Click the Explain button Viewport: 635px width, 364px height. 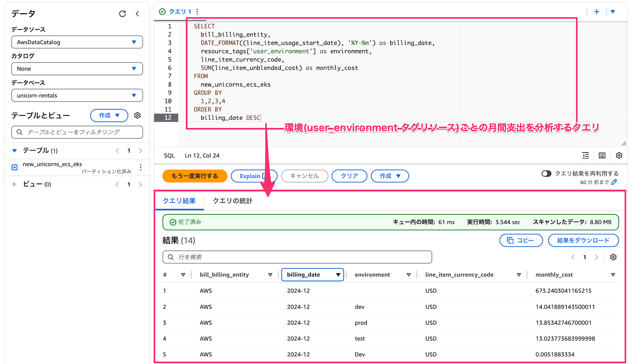254,176
